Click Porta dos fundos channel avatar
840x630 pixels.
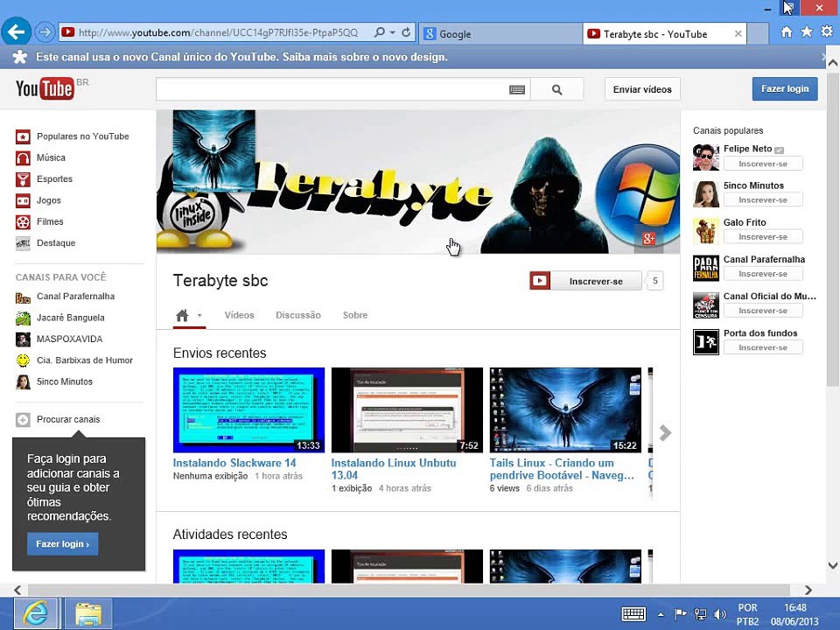coord(705,342)
